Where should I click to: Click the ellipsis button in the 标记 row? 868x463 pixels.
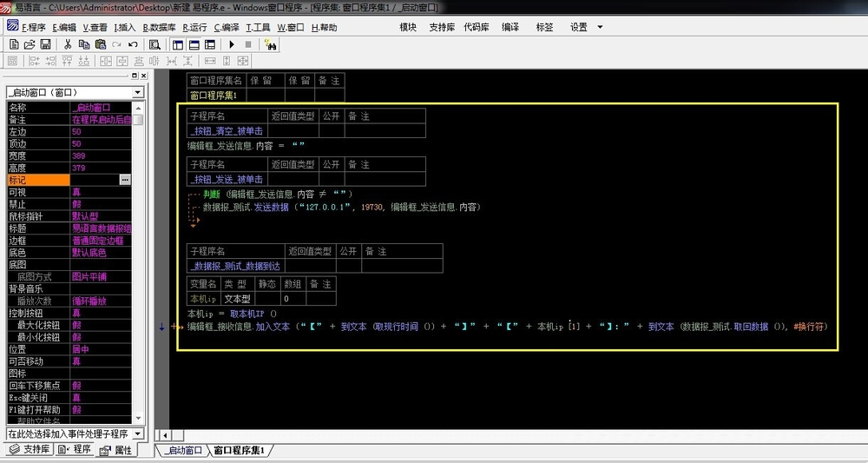click(x=125, y=180)
